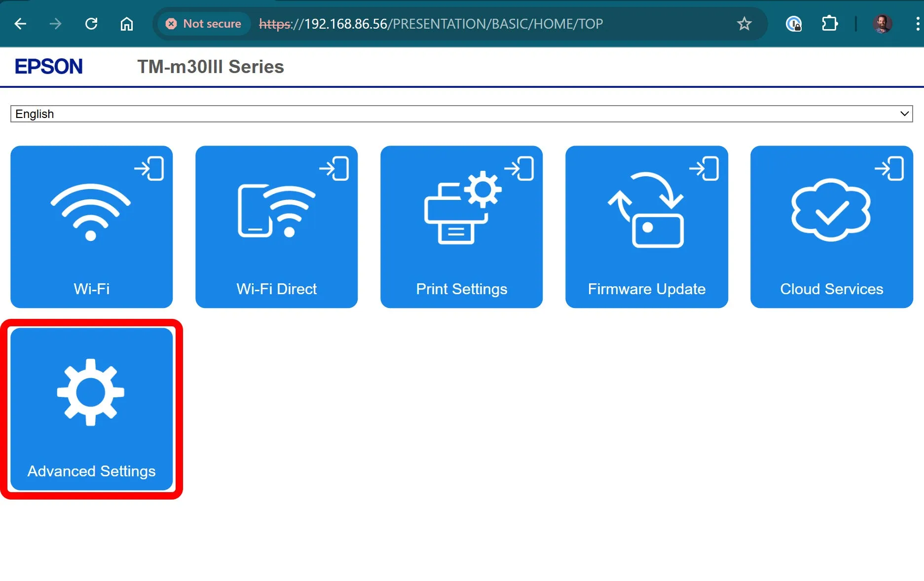Open the browser profile avatar
This screenshot has height=581, width=924.
coord(883,24)
